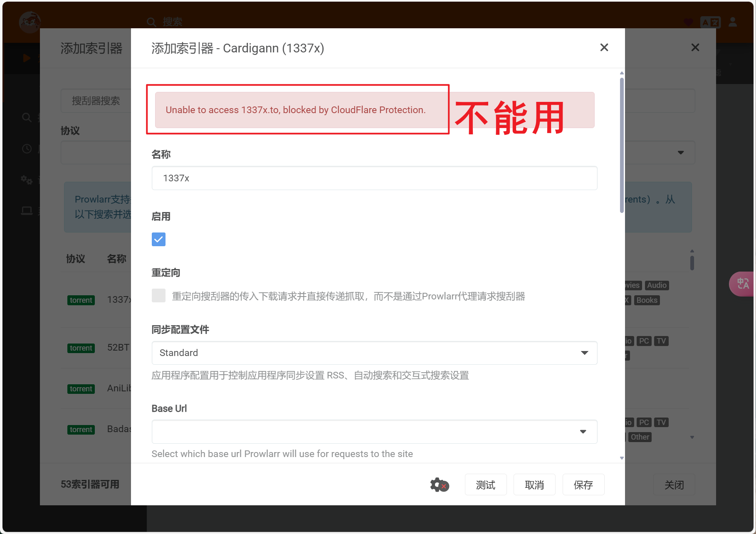Click the indexer list scrollbar thumb

[692, 263]
